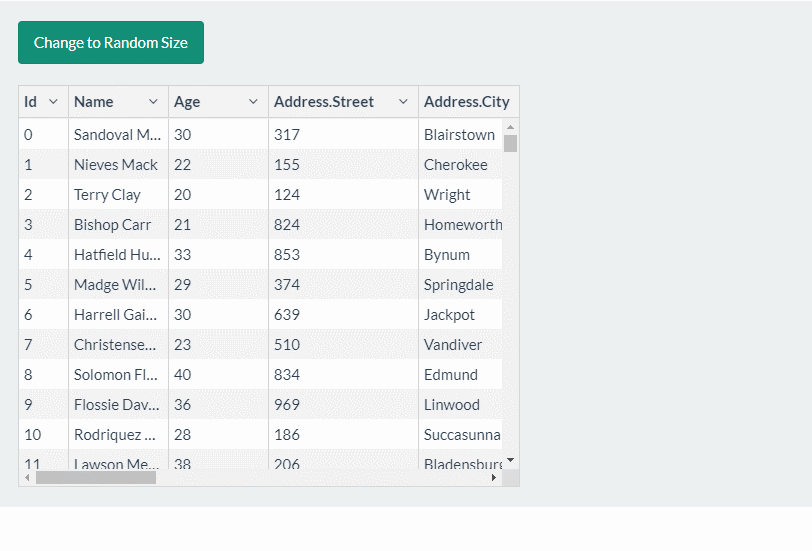Open the Age column dropdown chevron
The image size is (812, 551).
point(253,102)
